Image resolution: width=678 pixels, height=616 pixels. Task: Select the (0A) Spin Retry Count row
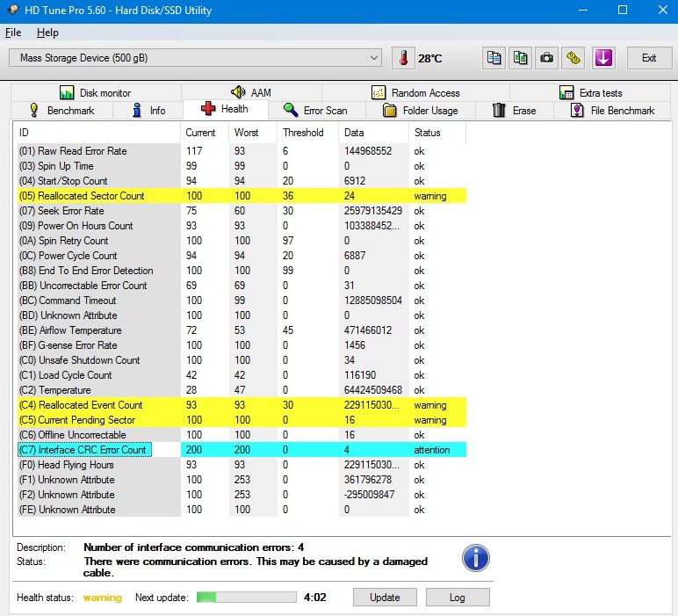242,241
